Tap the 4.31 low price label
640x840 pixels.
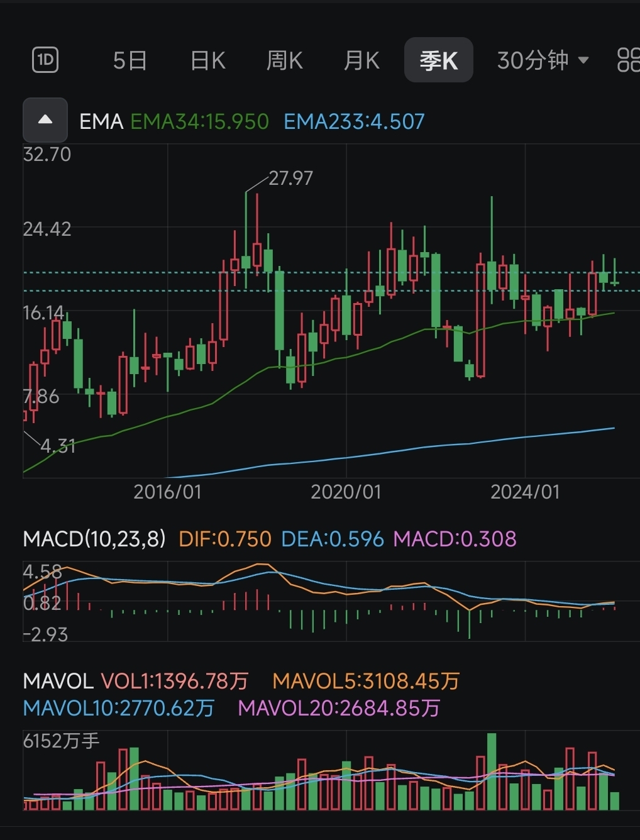pyautogui.click(x=58, y=446)
